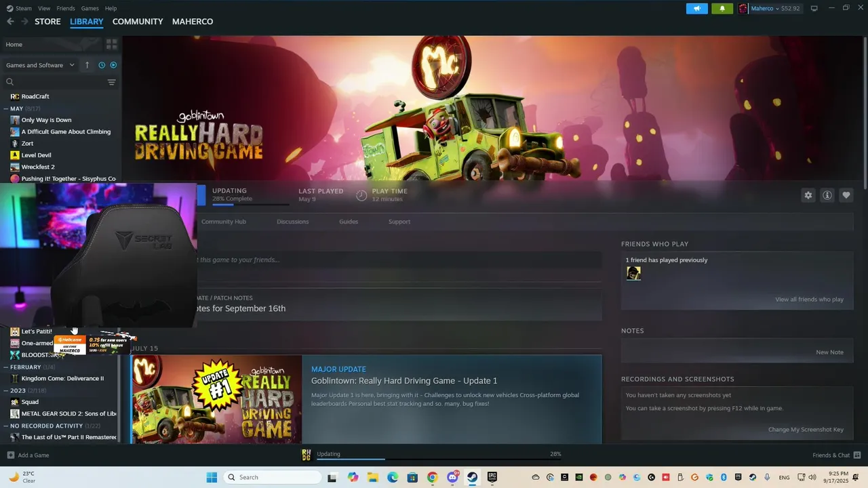
Task: Open advanced filter options icon
Action: pyautogui.click(x=111, y=82)
